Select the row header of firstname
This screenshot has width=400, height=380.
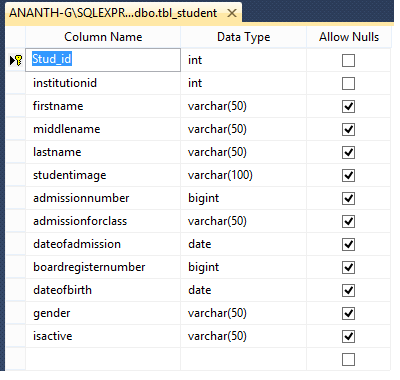pos(16,106)
